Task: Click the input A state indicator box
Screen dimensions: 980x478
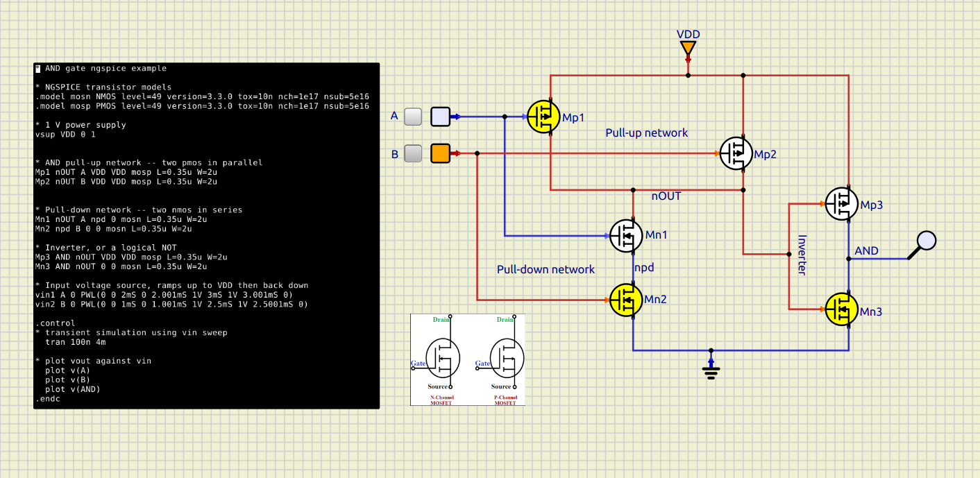Action: point(440,117)
